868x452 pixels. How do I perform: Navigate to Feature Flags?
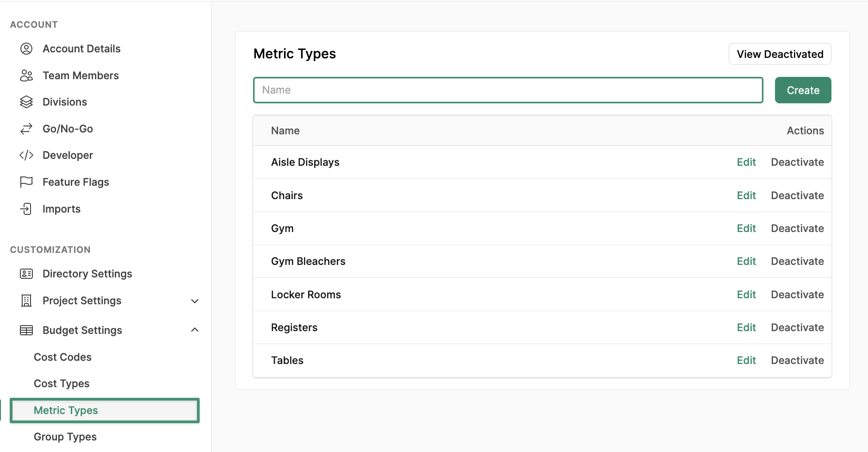76,182
